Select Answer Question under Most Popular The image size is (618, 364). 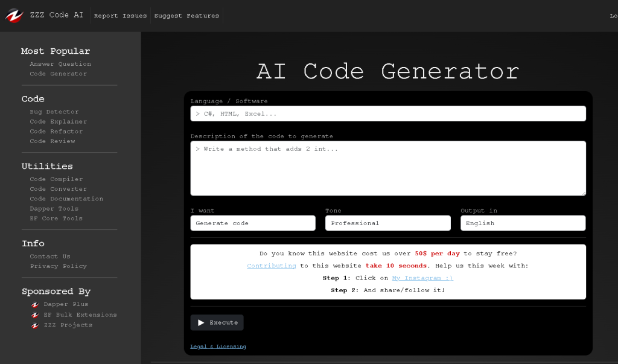coord(60,63)
